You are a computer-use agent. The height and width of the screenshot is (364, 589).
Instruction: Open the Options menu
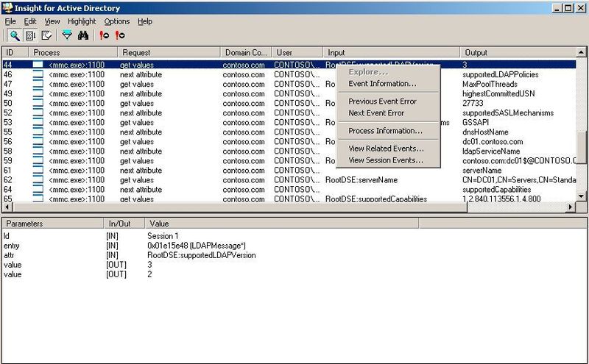coord(117,21)
